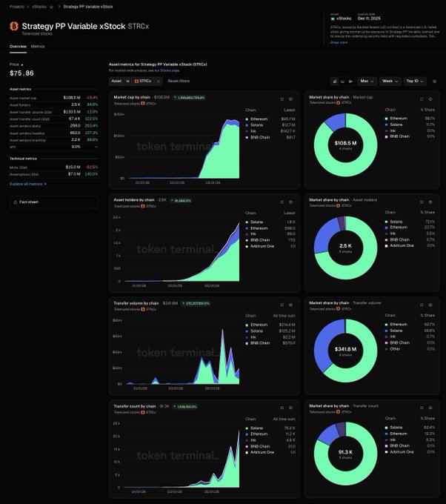Open settings for Transfer count by chain chart
The height and width of the screenshot is (504, 446).
point(290,408)
